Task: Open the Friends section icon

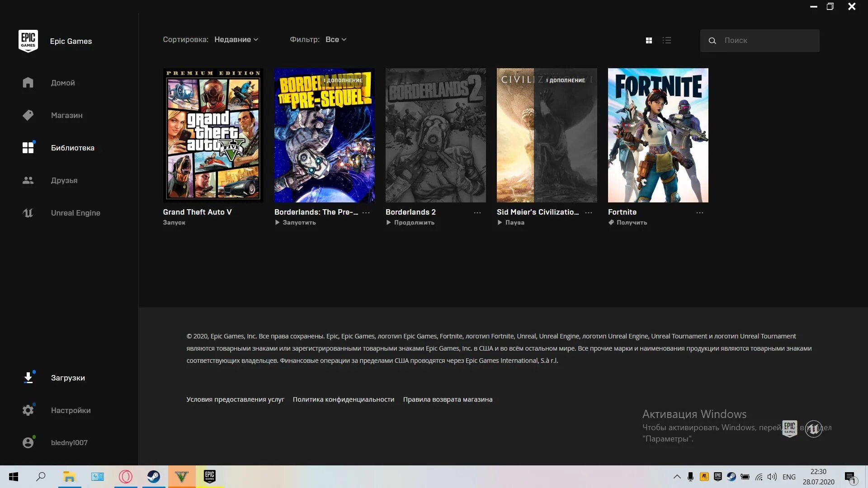Action: coord(28,180)
